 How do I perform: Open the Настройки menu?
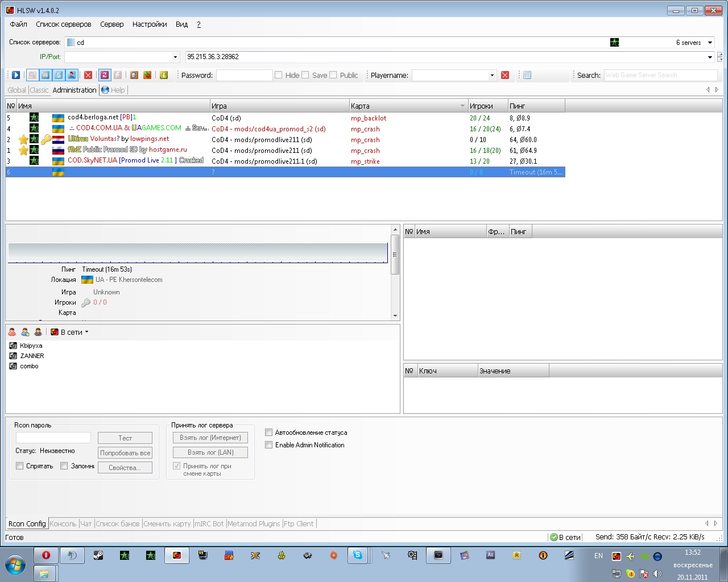(150, 24)
